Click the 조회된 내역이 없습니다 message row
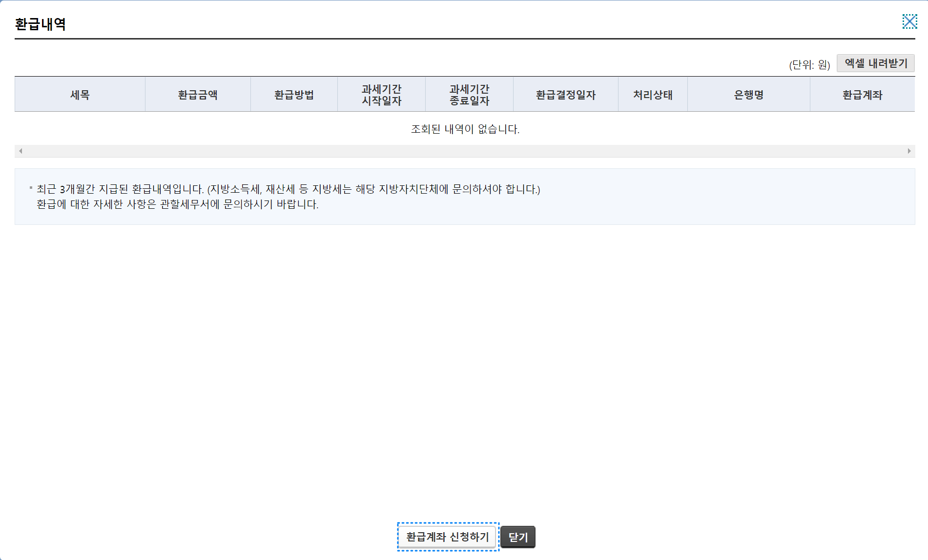 [465, 129]
